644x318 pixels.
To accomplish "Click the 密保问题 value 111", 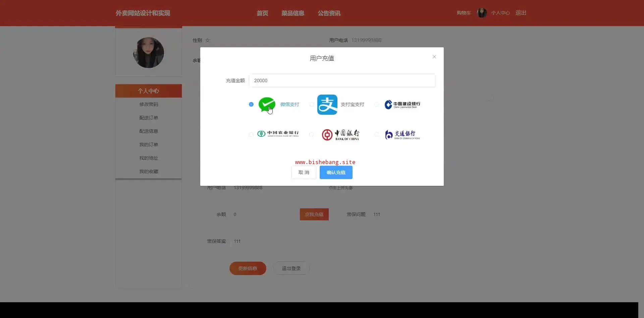I will tap(377, 214).
